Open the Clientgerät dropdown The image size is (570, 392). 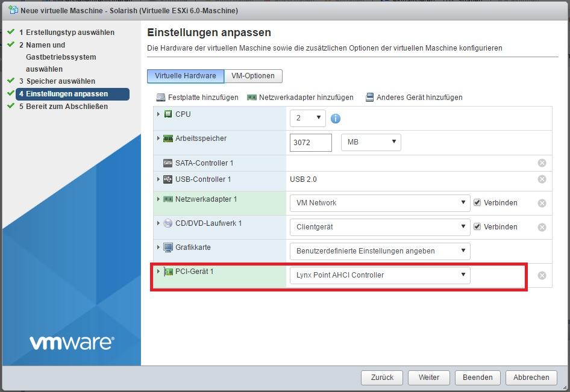coord(380,227)
